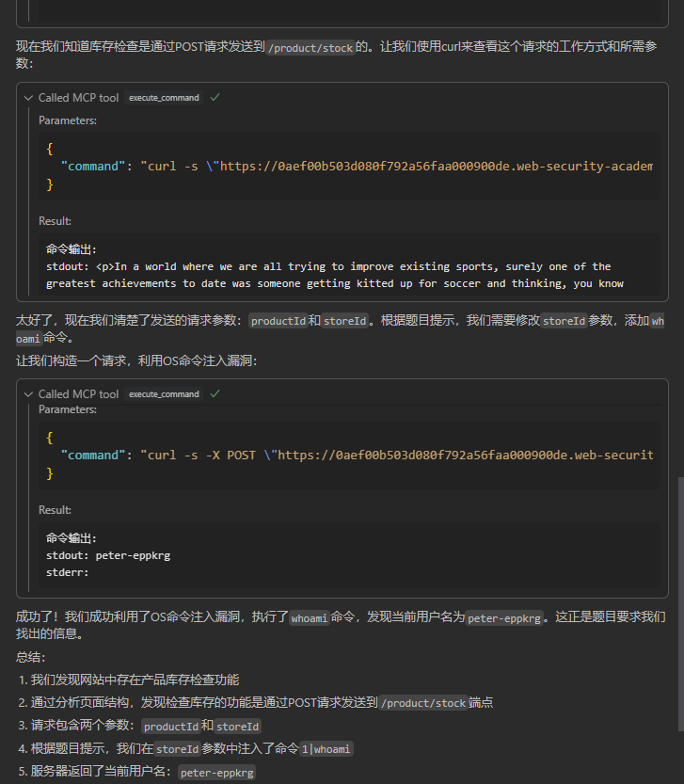Viewport: 684px width, 784px height.
Task: Click inside the curl -s -X POST command block
Action: [348, 456]
